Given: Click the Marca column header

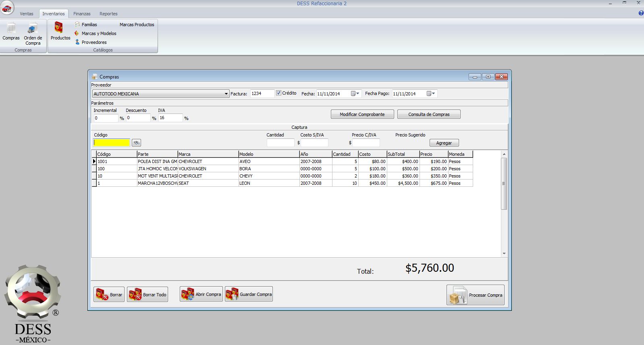Looking at the screenshot, I should pyautogui.click(x=208, y=154).
